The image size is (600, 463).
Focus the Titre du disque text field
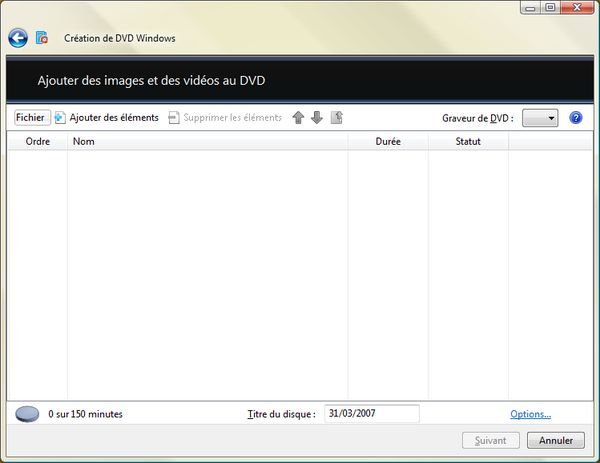click(371, 414)
